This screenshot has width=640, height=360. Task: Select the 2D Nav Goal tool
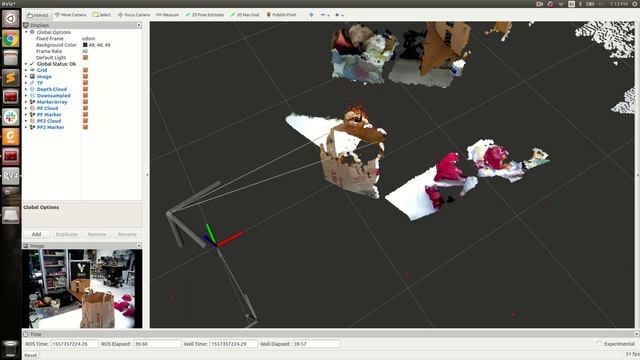(244, 15)
